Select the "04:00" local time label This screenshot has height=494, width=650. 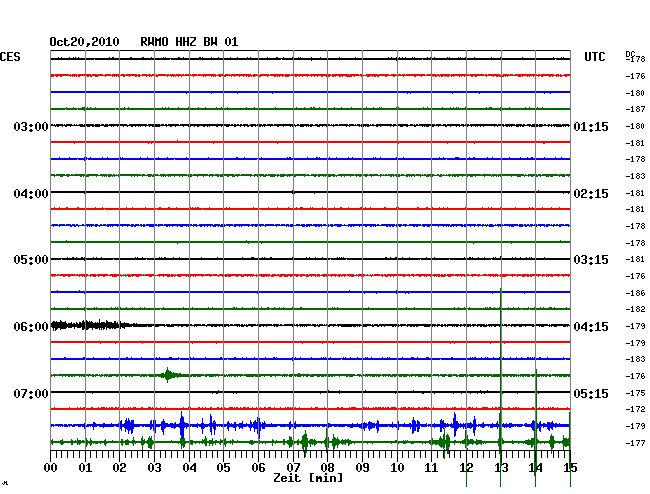31,194
